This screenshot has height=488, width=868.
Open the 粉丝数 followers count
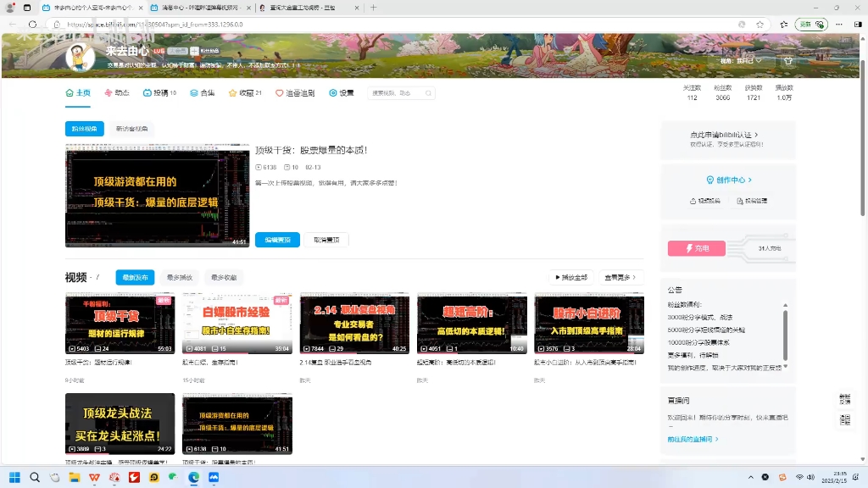pos(722,92)
